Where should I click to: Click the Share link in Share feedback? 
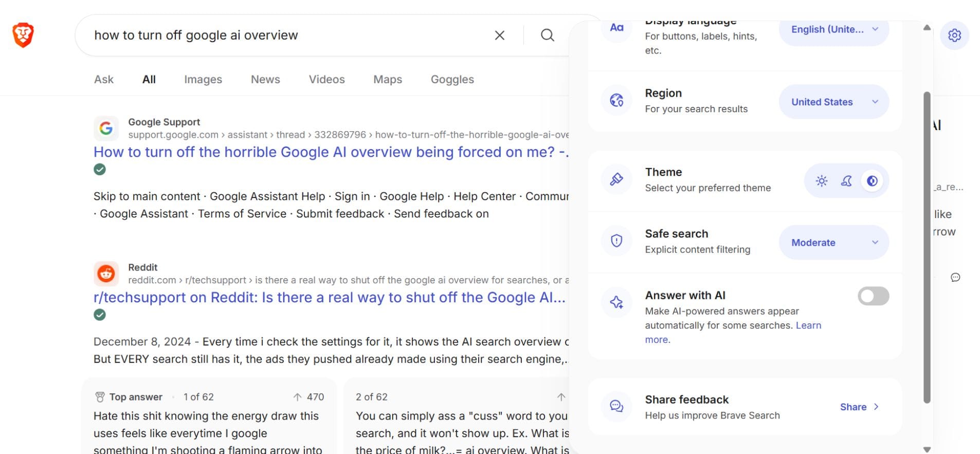click(x=853, y=407)
